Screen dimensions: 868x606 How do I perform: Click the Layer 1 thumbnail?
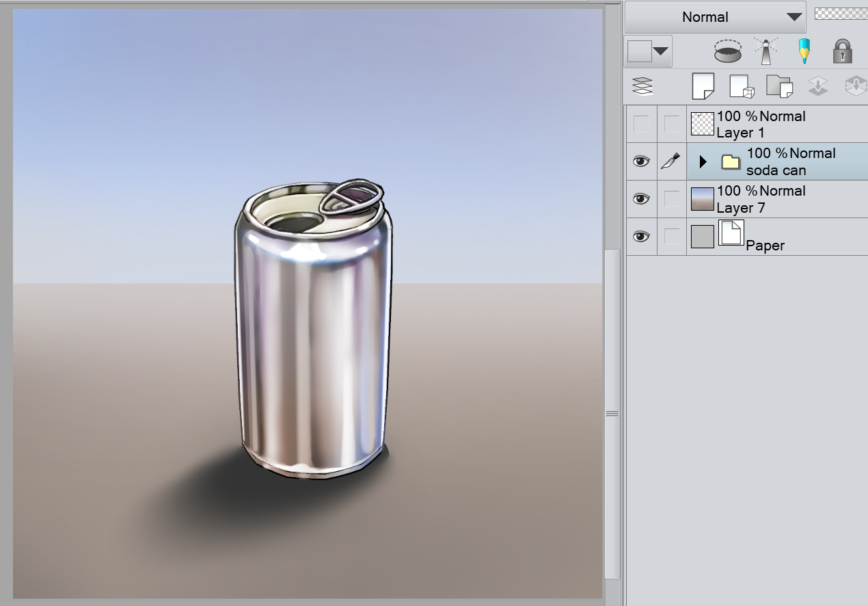point(702,124)
